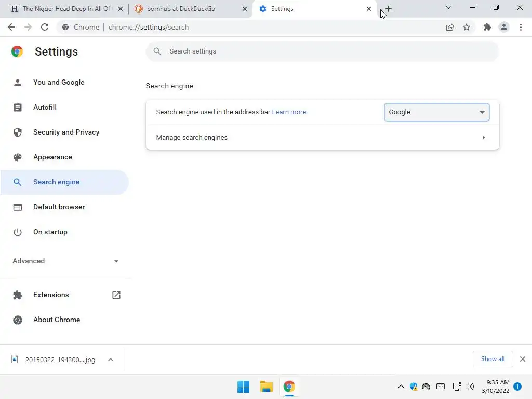
Task: Go back using the back arrow
Action: [x=11, y=27]
